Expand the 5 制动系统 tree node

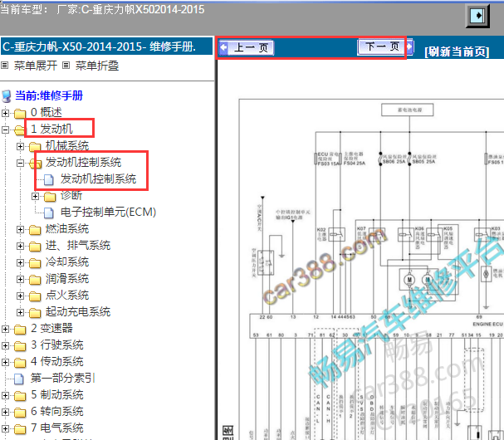[5, 395]
